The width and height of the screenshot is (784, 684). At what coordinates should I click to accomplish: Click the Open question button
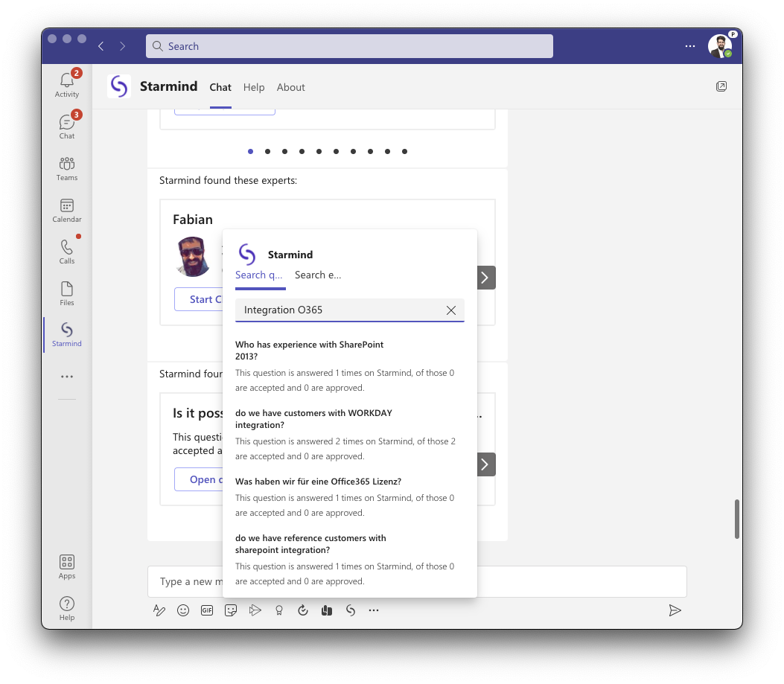click(x=199, y=479)
